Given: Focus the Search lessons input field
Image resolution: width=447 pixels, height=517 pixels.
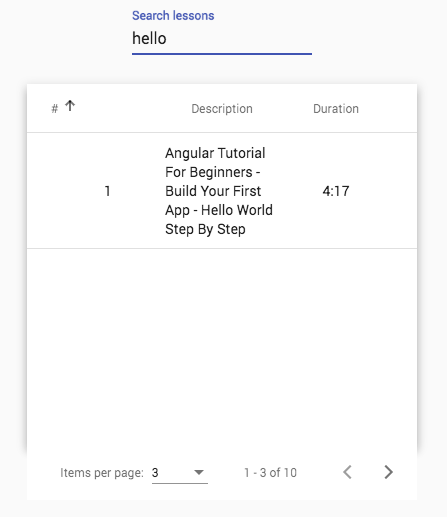Looking at the screenshot, I should 222,38.
